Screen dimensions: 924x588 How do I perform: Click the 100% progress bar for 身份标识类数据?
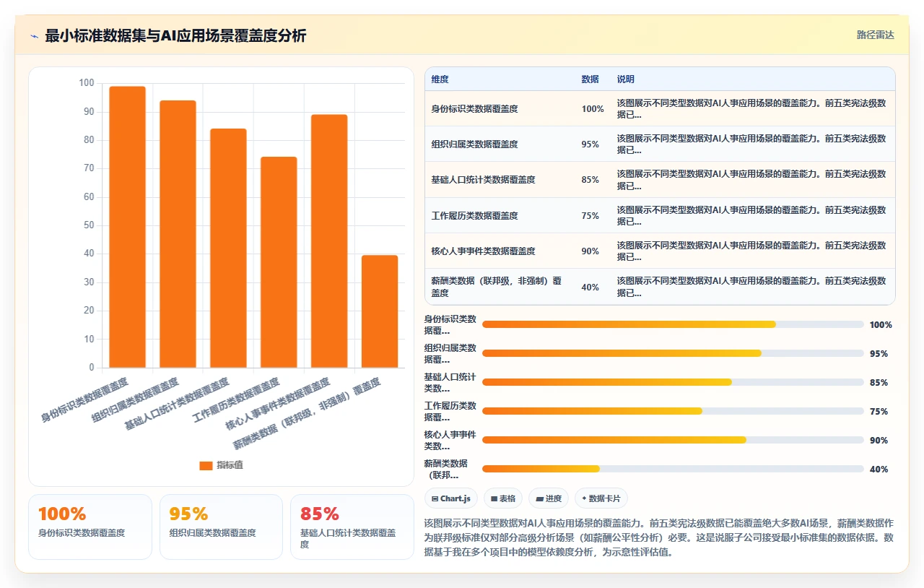pos(673,324)
